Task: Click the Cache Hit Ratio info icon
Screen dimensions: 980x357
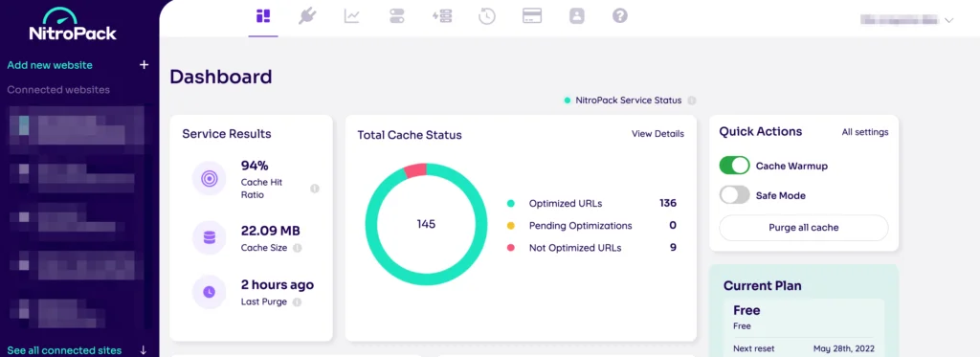Action: click(x=315, y=189)
